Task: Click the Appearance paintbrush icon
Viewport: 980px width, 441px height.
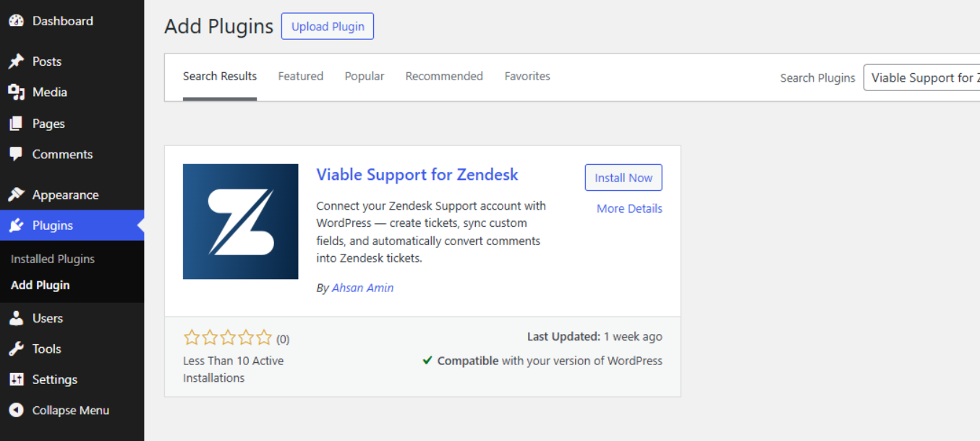Action: coord(16,194)
